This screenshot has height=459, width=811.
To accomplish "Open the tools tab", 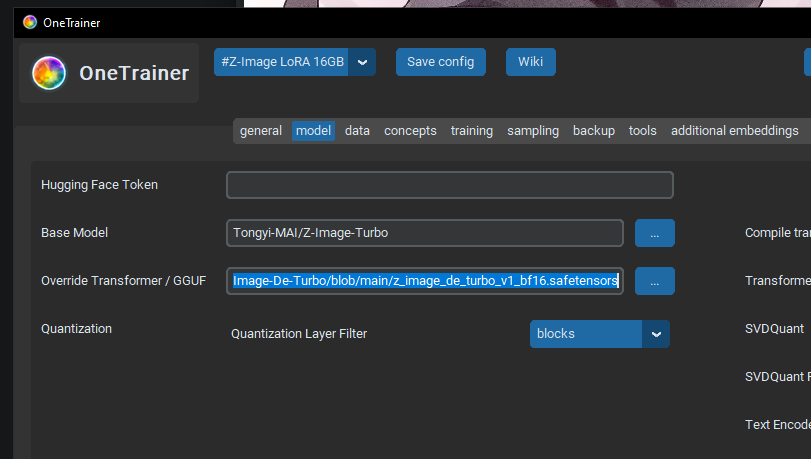I will click(x=642, y=131).
